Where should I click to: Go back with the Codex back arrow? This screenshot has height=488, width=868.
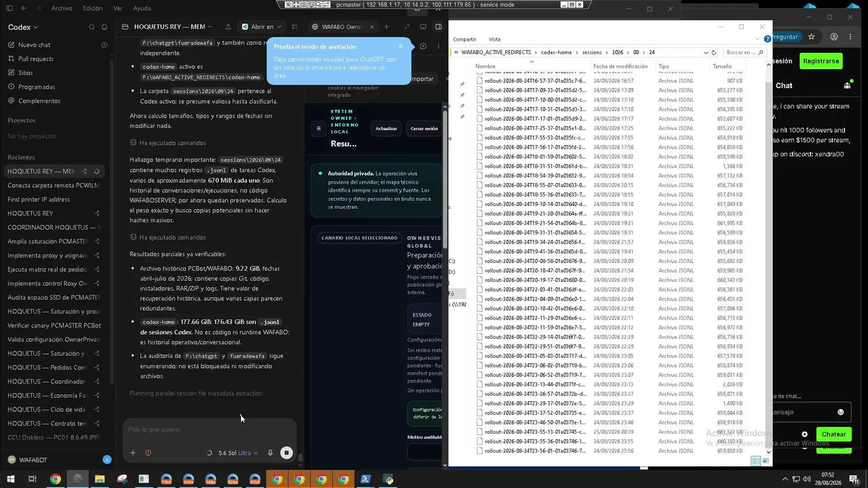tap(24, 8)
